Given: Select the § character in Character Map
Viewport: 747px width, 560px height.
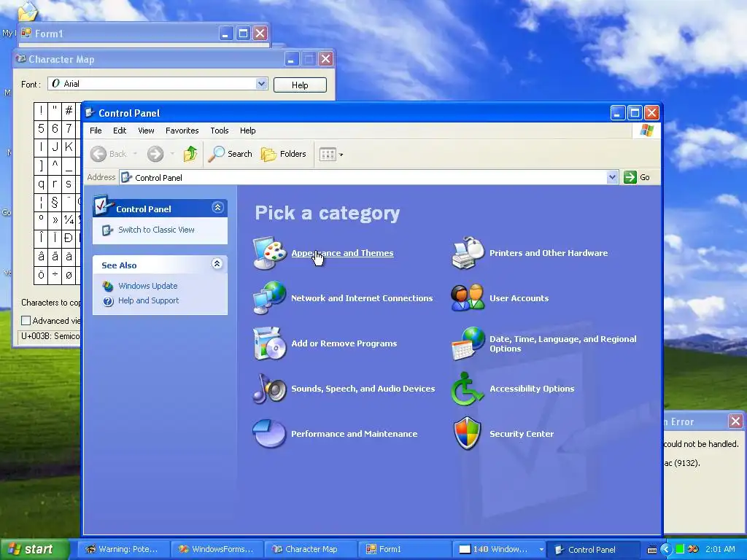Looking at the screenshot, I should pyautogui.click(x=55, y=202).
